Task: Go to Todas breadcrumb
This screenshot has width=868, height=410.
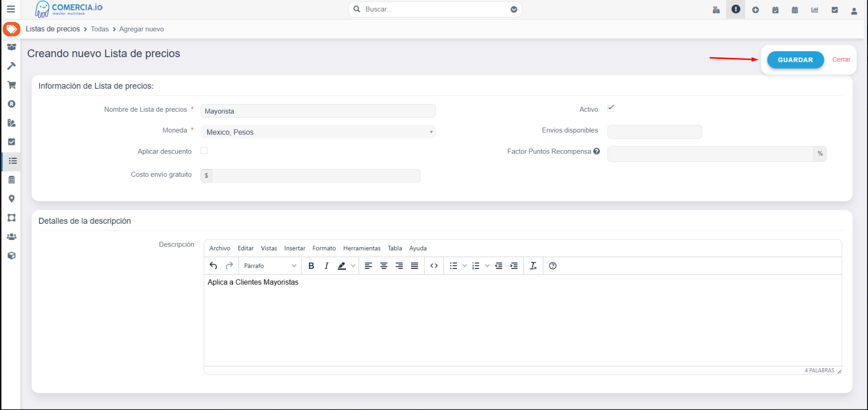Action: tap(100, 29)
